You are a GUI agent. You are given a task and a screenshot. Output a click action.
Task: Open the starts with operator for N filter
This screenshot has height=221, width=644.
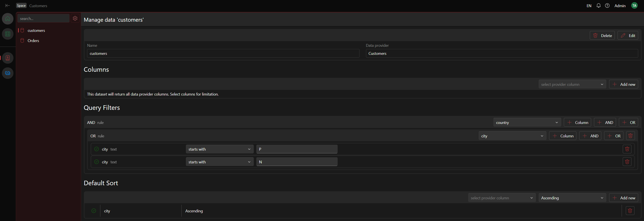(220, 162)
